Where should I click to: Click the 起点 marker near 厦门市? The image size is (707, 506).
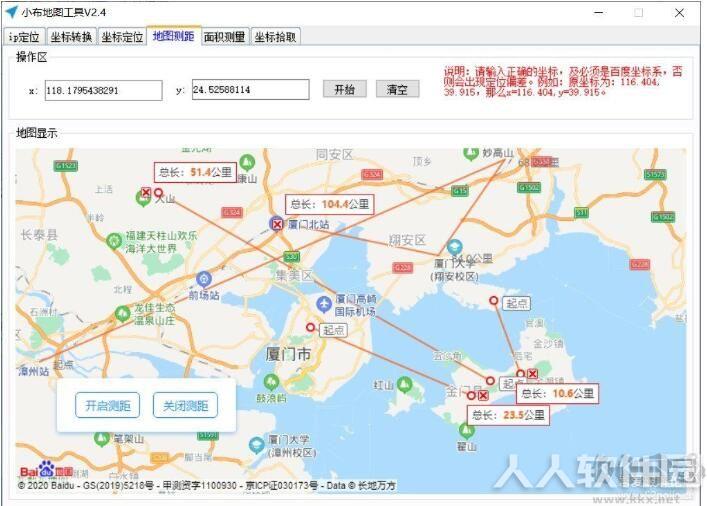pyautogui.click(x=310, y=327)
